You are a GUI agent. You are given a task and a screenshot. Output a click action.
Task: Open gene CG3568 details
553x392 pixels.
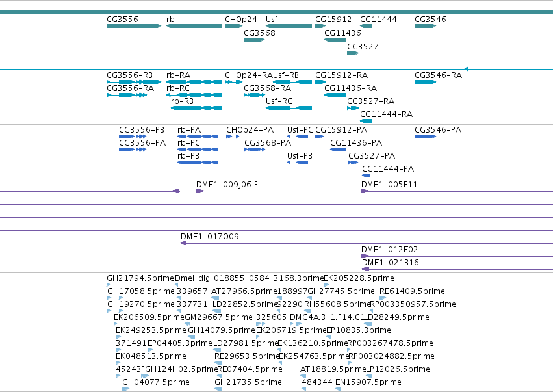tap(254, 40)
